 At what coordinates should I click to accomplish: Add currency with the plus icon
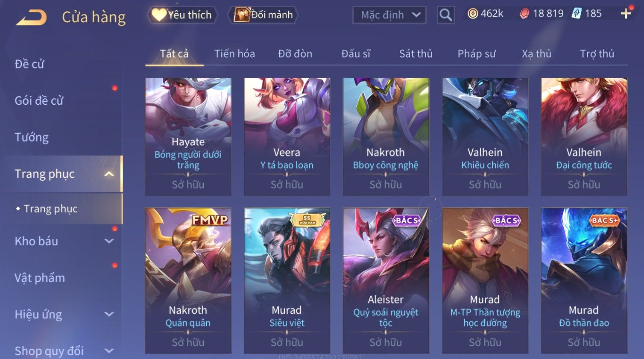pyautogui.click(x=626, y=14)
